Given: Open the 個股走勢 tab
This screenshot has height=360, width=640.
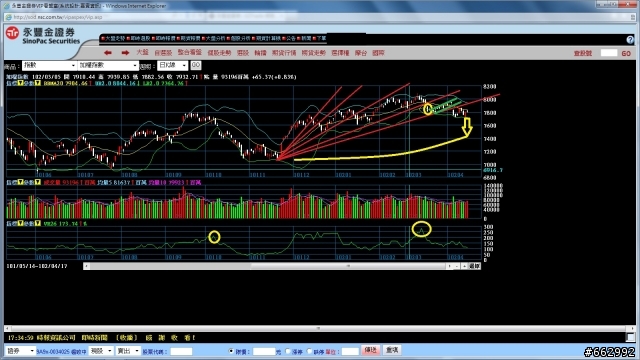Looking at the screenshot, I should (x=219, y=53).
